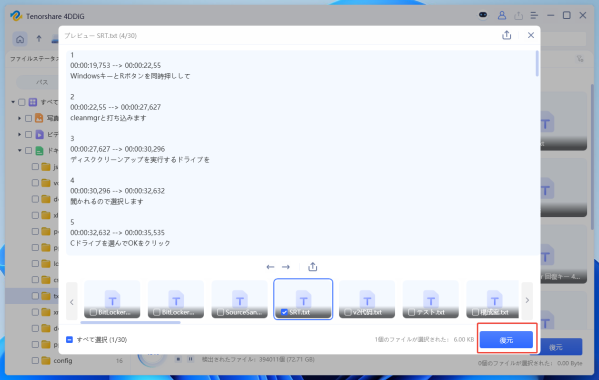Stop the scan with the stop button
Image resolution: width=599 pixels, height=380 pixels.
178,359
